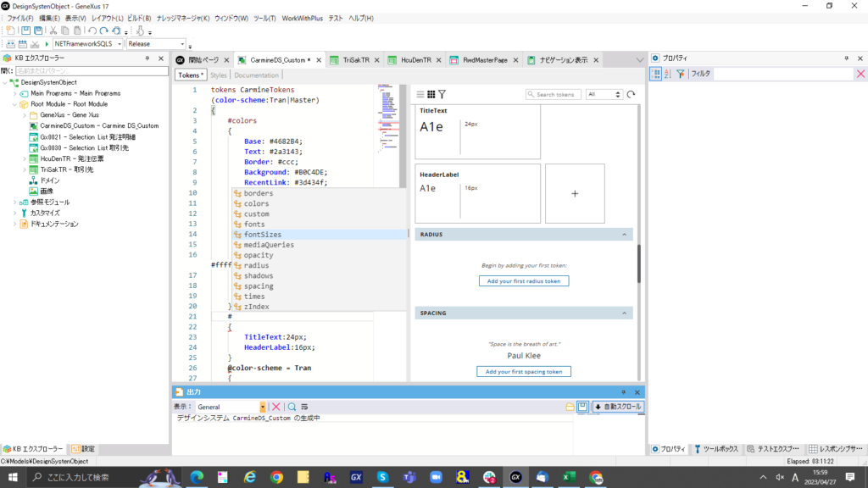868x488 pixels.
Task: Open the Styles sub-tab
Action: coord(218,75)
